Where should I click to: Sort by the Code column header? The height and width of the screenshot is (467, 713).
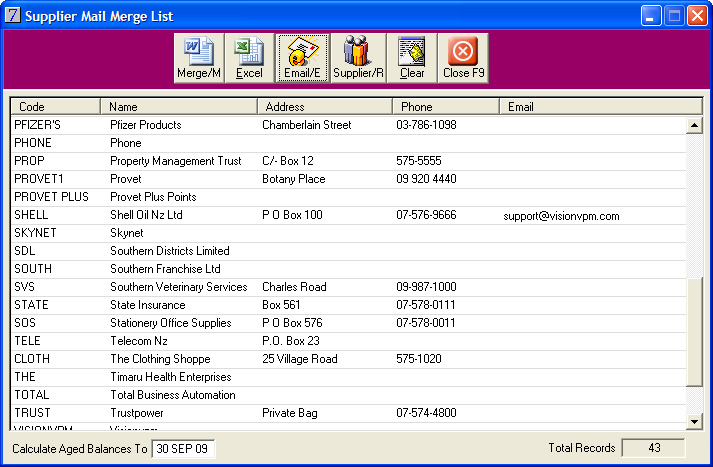[55, 106]
